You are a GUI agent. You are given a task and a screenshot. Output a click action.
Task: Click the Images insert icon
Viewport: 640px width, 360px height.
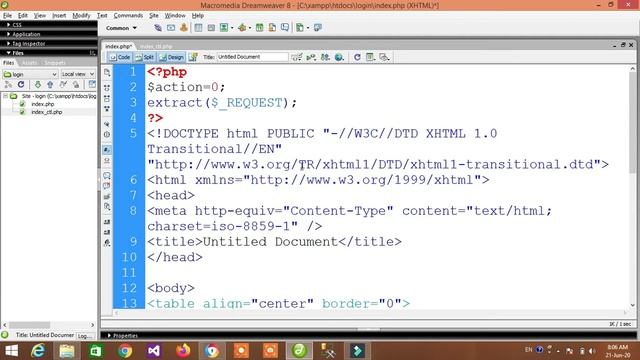pyautogui.click(x=224, y=28)
